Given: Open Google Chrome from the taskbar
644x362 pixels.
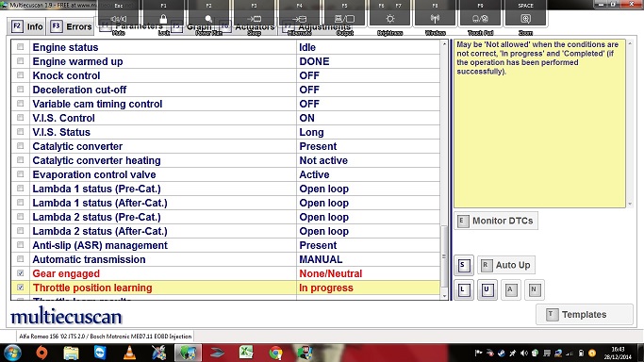Looking at the screenshot, I should tap(275, 353).
